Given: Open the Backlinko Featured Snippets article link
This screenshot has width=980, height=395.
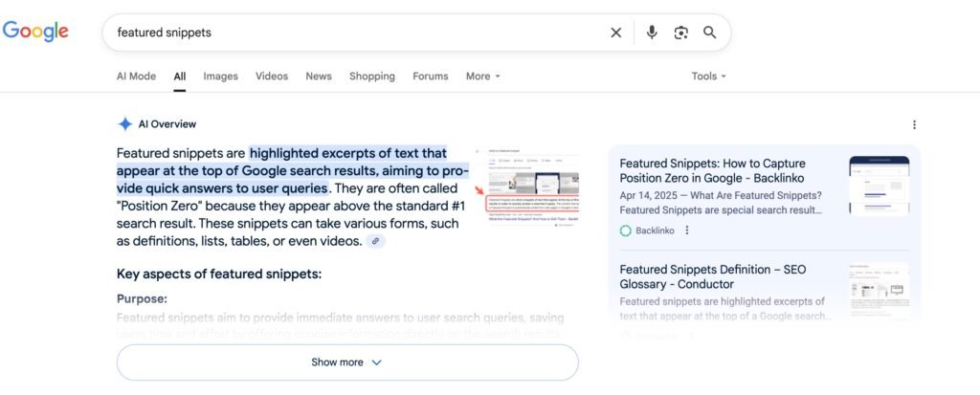Looking at the screenshot, I should (712, 170).
